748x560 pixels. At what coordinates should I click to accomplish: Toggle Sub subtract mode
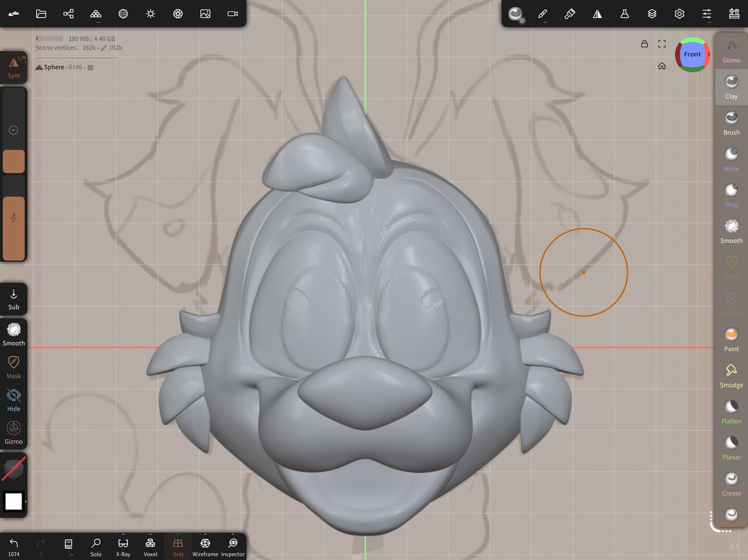(14, 298)
